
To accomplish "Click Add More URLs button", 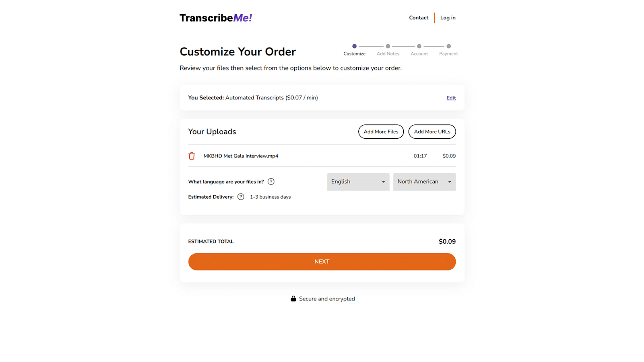I will (432, 132).
